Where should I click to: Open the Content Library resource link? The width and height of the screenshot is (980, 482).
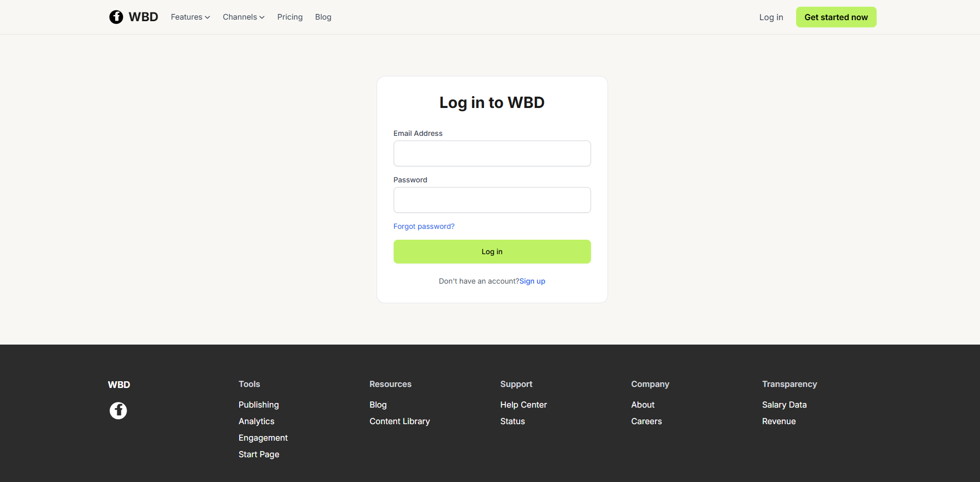[399, 421]
